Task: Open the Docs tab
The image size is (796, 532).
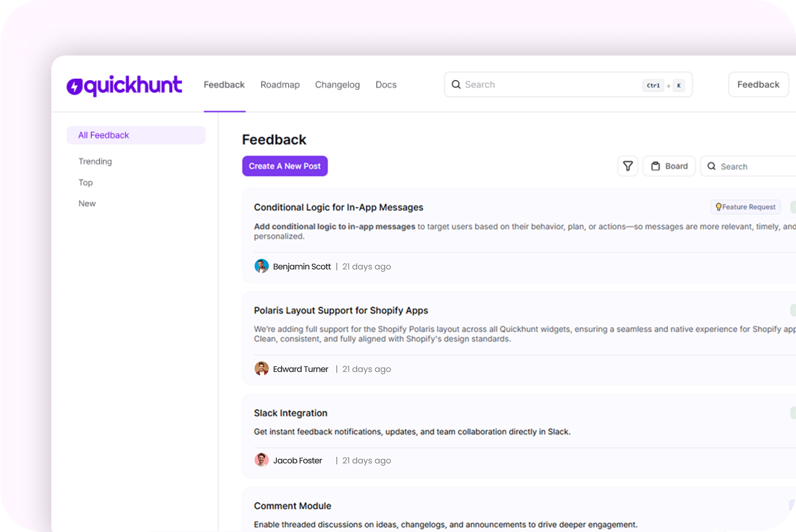Action: pyautogui.click(x=386, y=85)
